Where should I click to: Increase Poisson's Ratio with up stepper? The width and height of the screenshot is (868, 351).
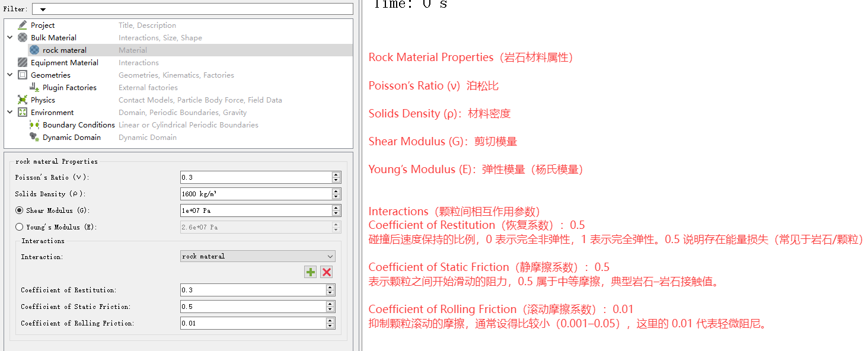pos(336,174)
